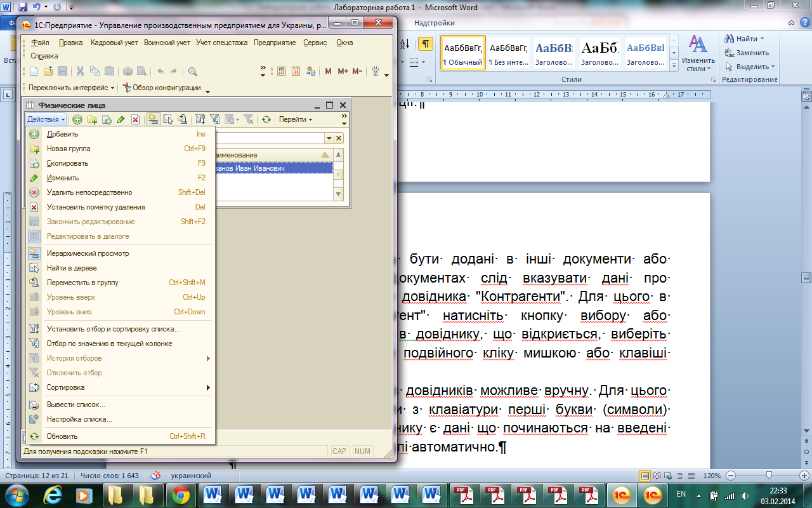Viewport: 812px width, 508px height.
Task: Open the Сервис menu in 1C
Action: click(x=315, y=43)
